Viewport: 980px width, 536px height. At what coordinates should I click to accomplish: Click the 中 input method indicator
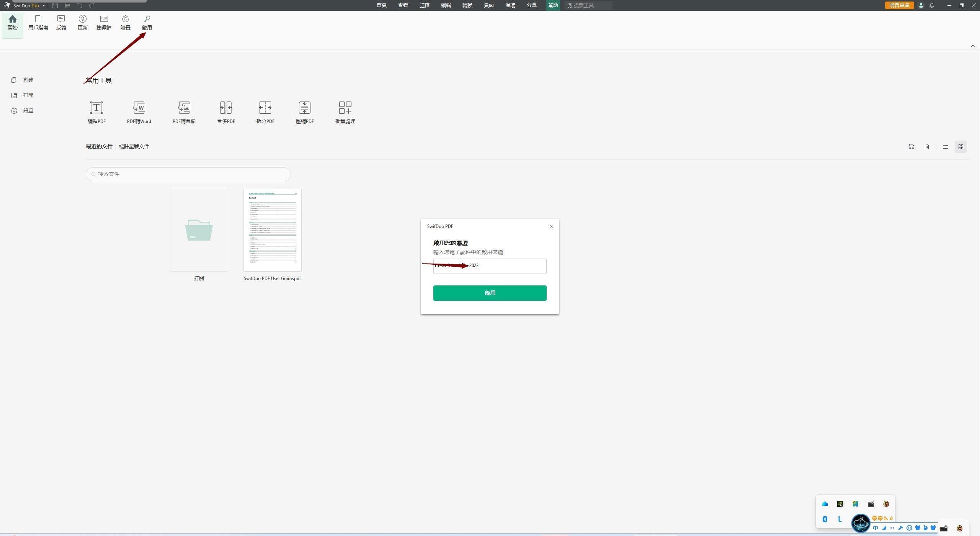(875, 528)
